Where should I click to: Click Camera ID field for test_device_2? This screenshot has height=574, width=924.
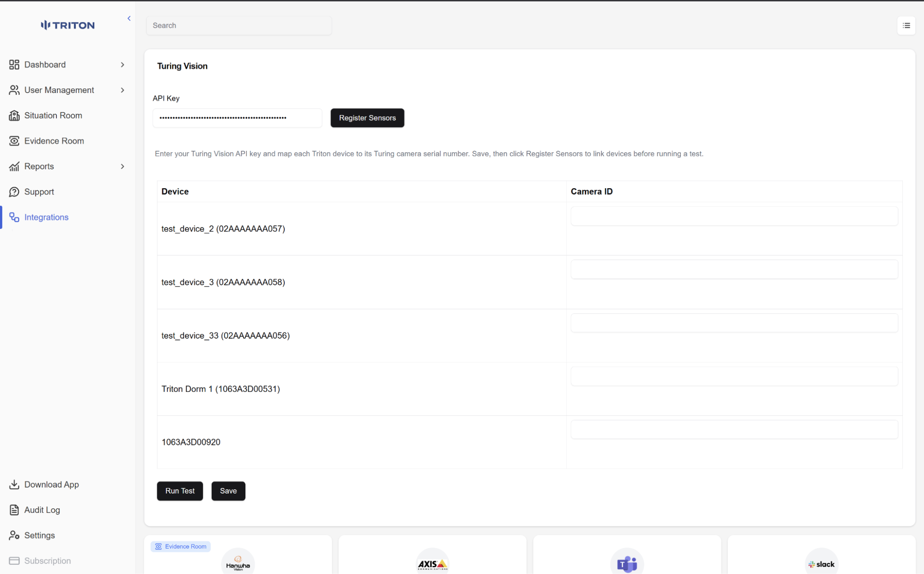click(x=734, y=216)
